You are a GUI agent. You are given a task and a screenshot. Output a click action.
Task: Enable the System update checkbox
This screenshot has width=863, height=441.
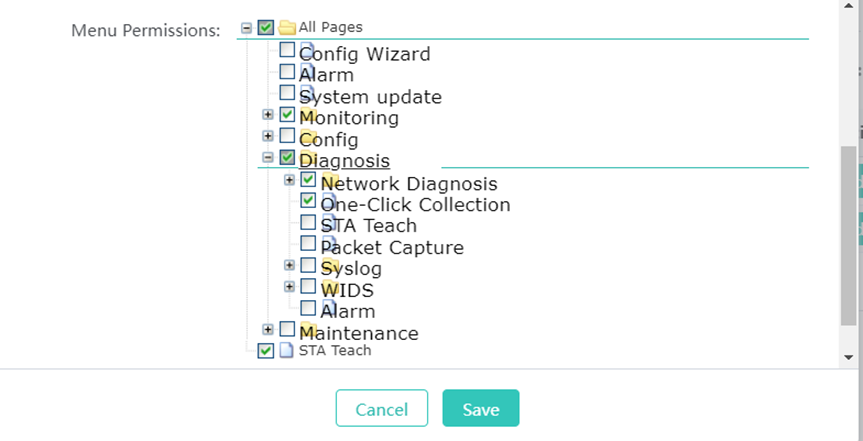click(287, 93)
